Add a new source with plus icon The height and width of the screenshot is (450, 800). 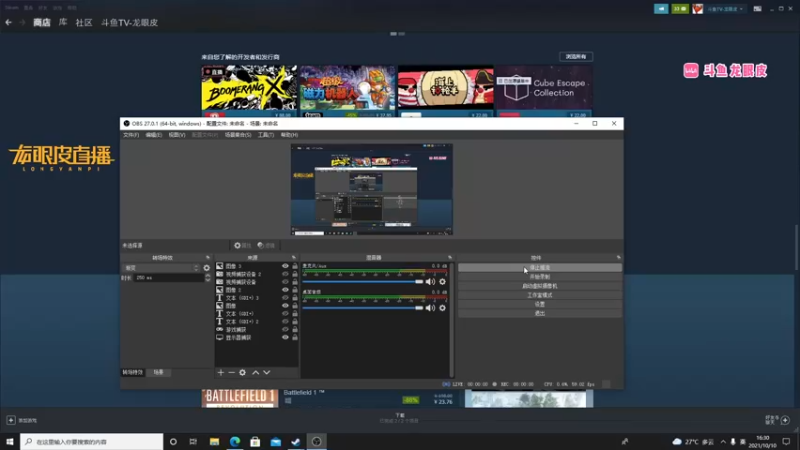(x=220, y=372)
